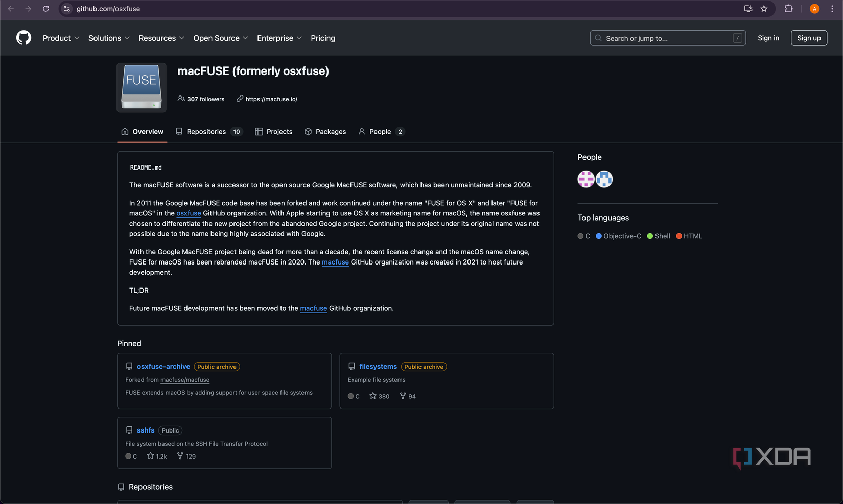This screenshot has height=504, width=843.
Task: Click the repo icon on filesystems card
Action: pyautogui.click(x=352, y=367)
